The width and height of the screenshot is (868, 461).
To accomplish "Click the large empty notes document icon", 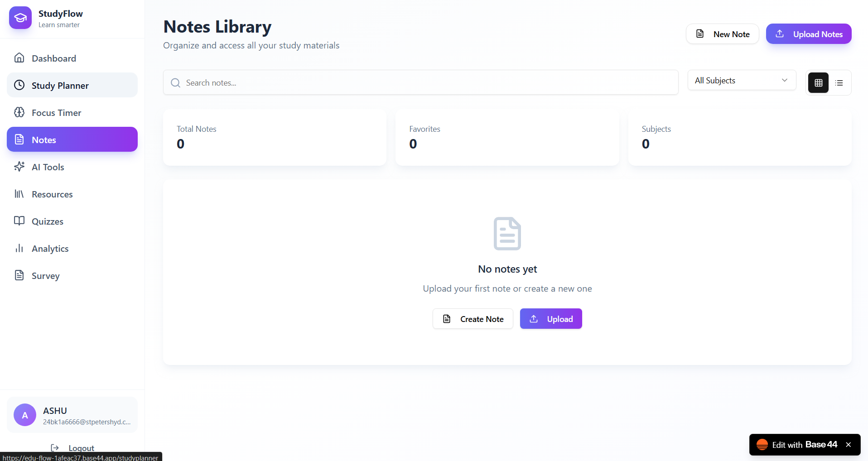I will coord(507,234).
